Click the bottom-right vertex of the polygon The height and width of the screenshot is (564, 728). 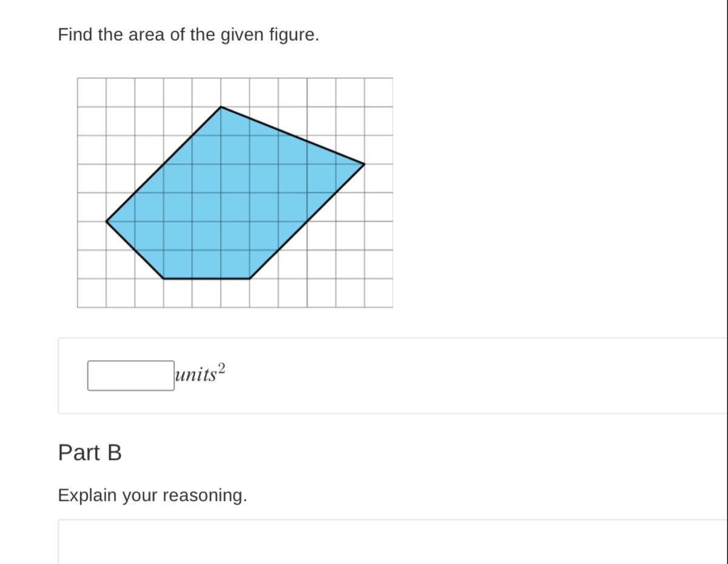click(x=249, y=279)
